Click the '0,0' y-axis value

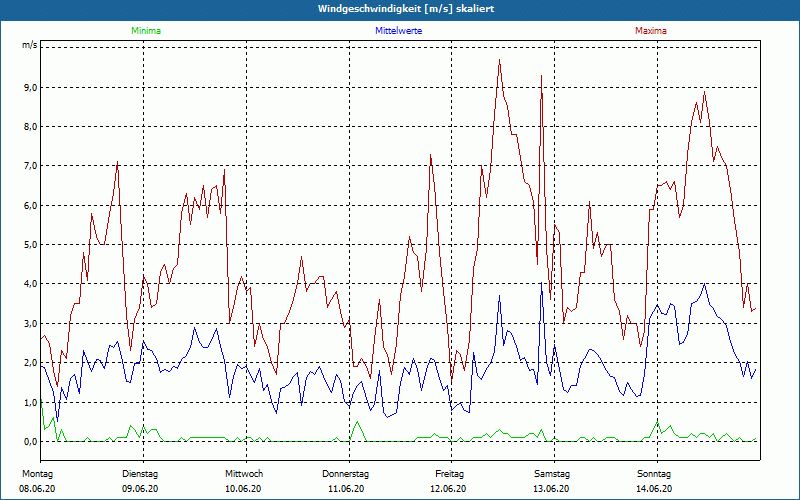(x=30, y=442)
